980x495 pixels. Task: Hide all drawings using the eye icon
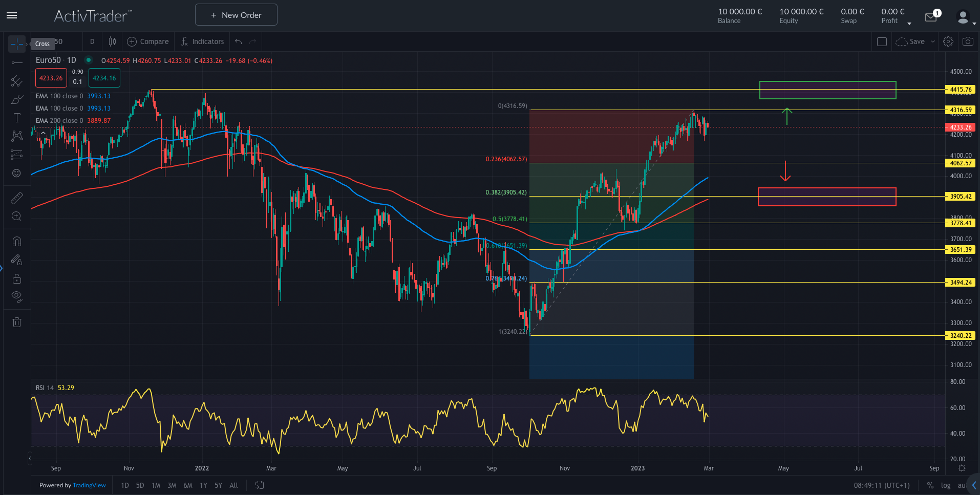(17, 296)
